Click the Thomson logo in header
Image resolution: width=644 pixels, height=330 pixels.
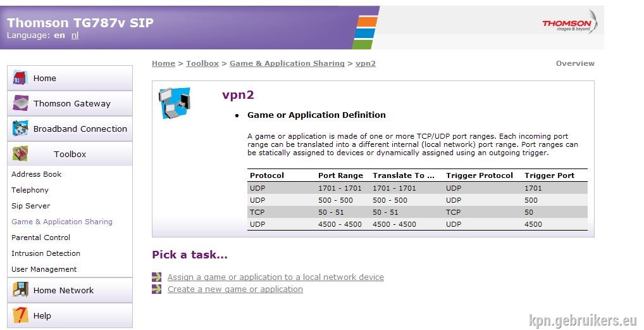point(569,23)
